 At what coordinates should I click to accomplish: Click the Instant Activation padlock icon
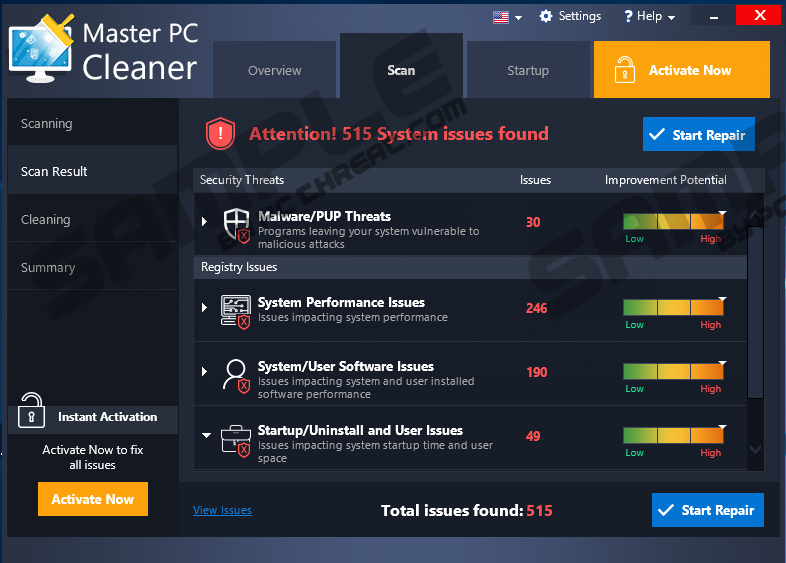tap(32, 410)
